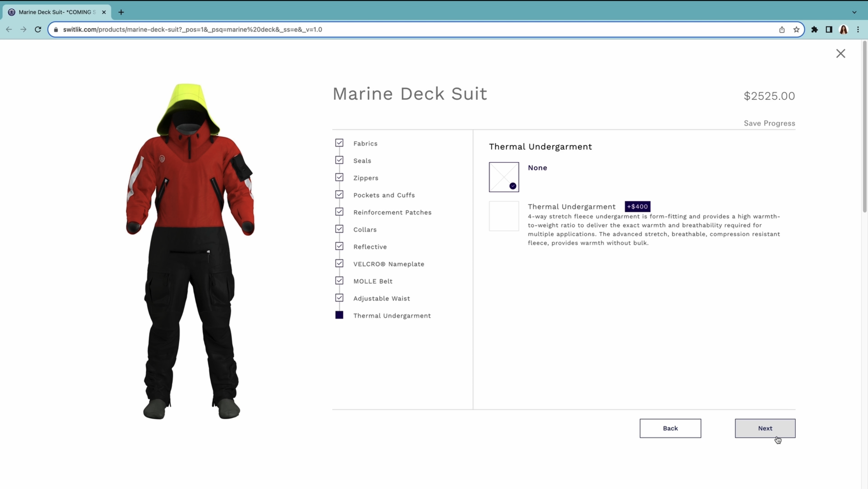868x489 pixels.
Task: Go to the Reflective step
Action: click(x=370, y=247)
